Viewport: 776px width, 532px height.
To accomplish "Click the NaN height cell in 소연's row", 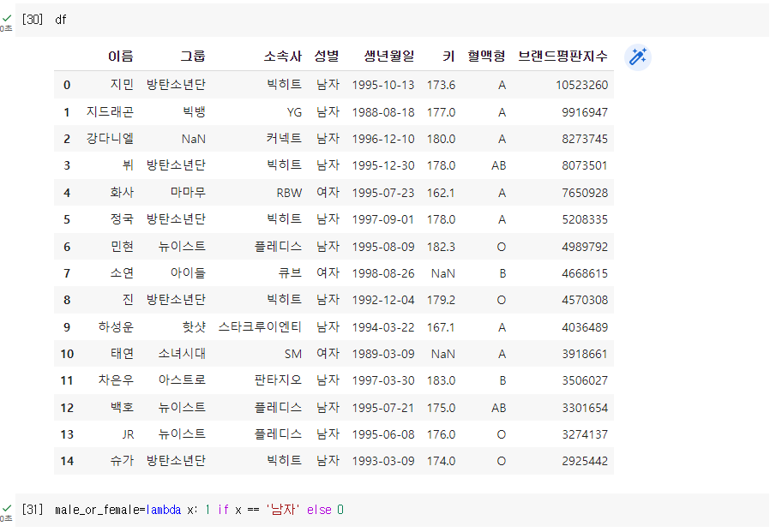I will click(443, 273).
